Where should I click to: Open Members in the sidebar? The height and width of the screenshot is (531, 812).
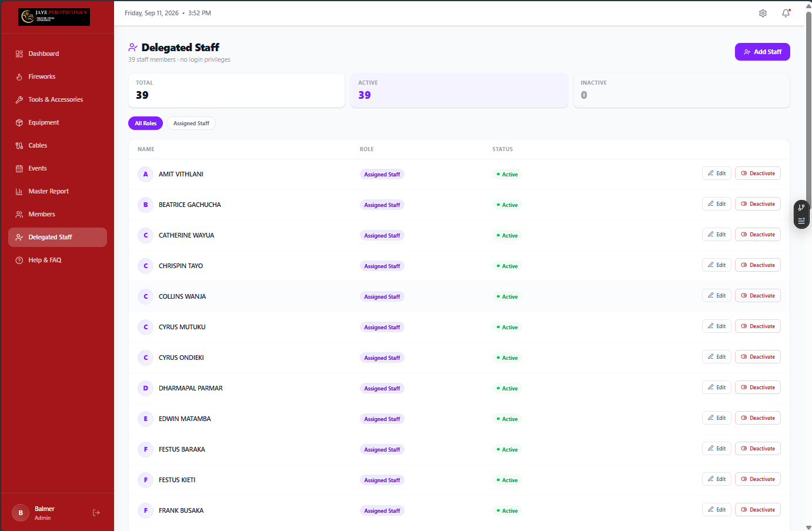[58, 214]
